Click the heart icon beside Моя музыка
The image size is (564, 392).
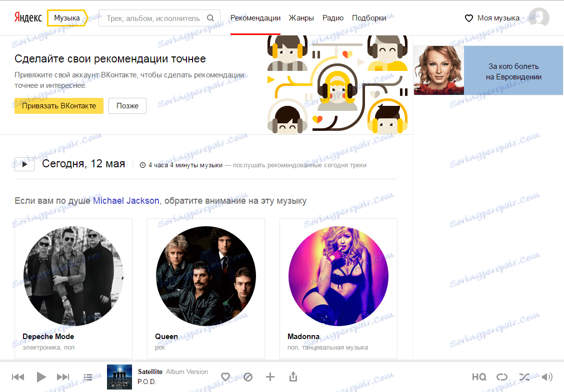pyautogui.click(x=468, y=18)
